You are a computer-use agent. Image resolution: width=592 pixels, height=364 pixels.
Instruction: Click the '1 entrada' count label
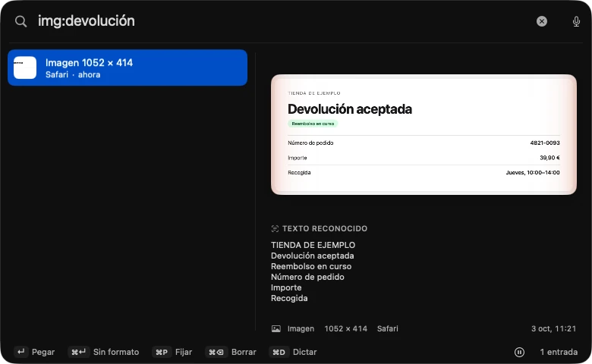(559, 352)
